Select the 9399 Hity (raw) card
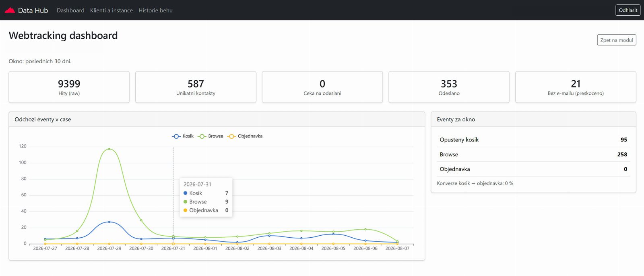 click(x=69, y=87)
